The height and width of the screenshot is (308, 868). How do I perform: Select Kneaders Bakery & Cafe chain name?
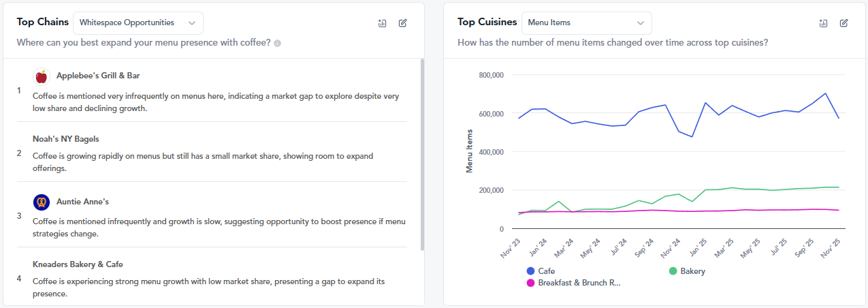pos(78,264)
